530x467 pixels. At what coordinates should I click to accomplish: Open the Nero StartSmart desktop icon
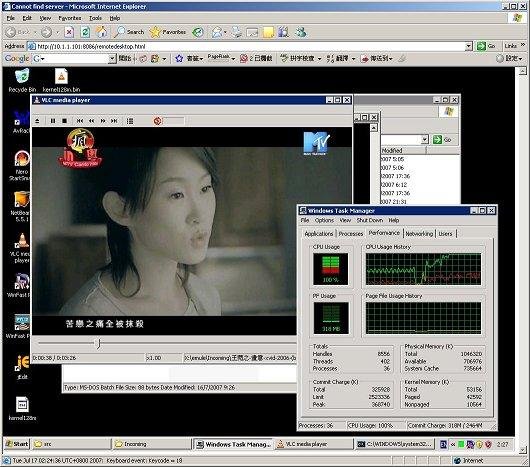[x=20, y=166]
